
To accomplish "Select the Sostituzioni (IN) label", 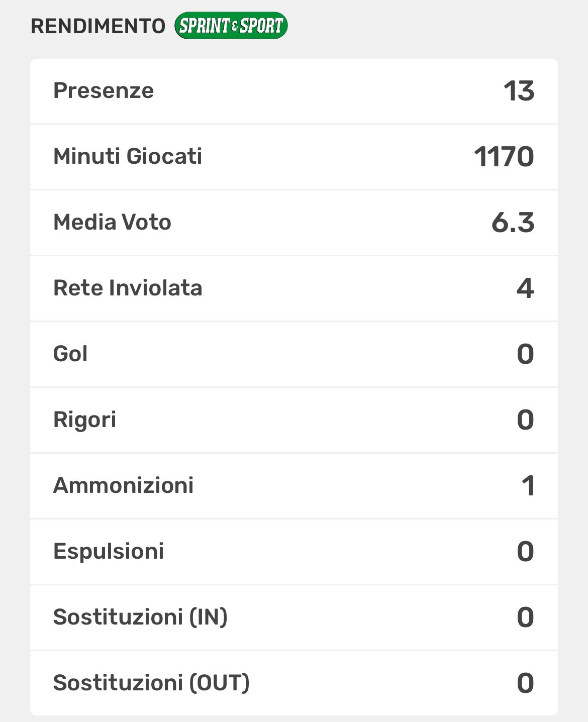I will coord(140,617).
